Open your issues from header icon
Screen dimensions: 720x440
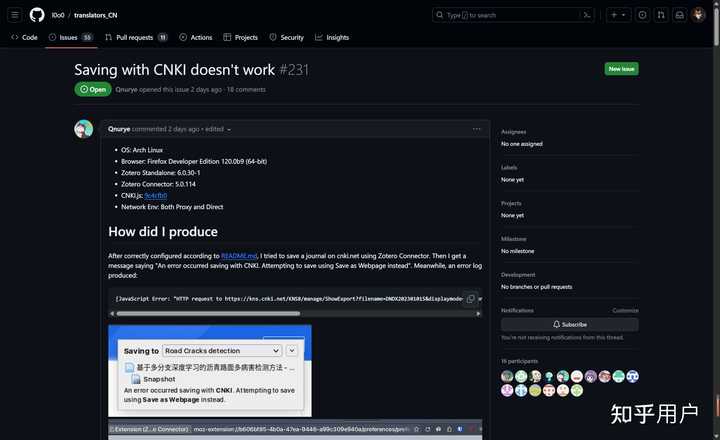click(642, 15)
